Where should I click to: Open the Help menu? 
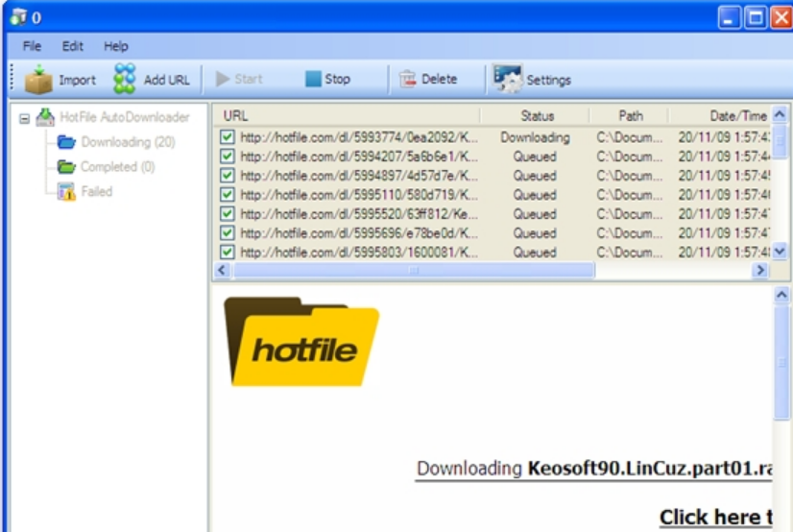coord(116,46)
